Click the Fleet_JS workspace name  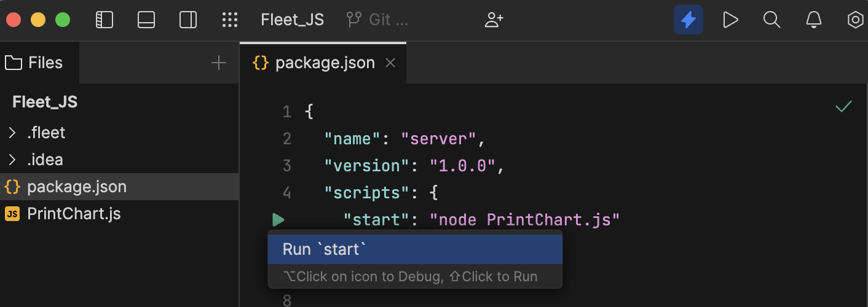292,20
